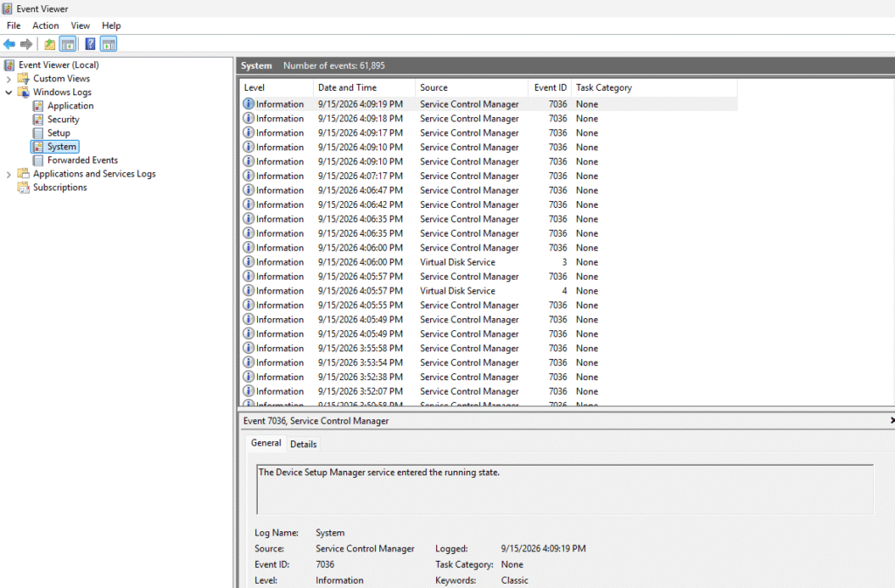This screenshot has height=588, width=895.
Task: Expand Applications and Services Logs
Action: coord(9,175)
